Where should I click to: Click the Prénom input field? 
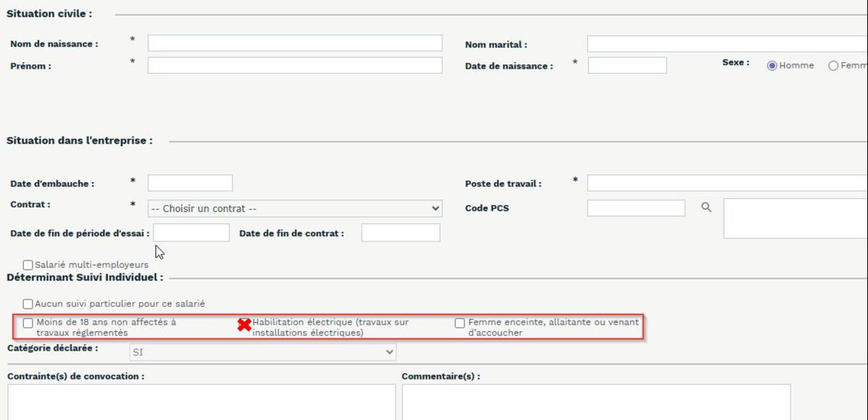pos(293,65)
